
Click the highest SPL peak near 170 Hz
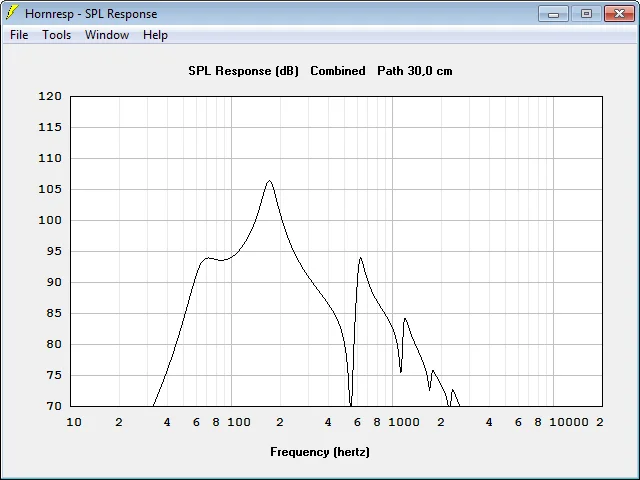269,180
